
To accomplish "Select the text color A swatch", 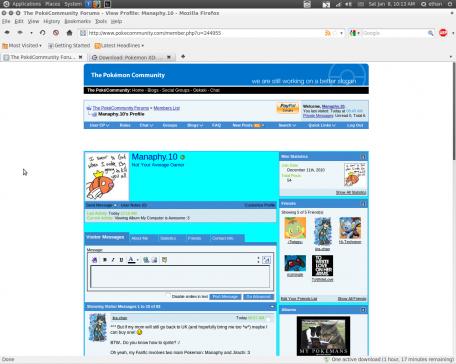I will [132, 260].
